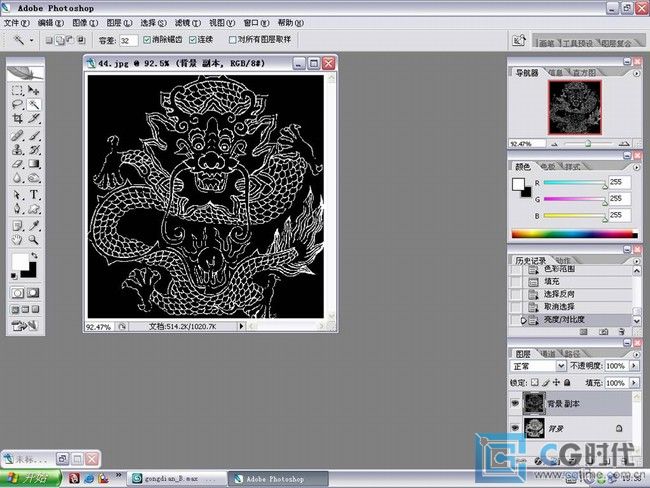The height and width of the screenshot is (488, 650).
Task: Select the Crop tool
Action: point(17,119)
